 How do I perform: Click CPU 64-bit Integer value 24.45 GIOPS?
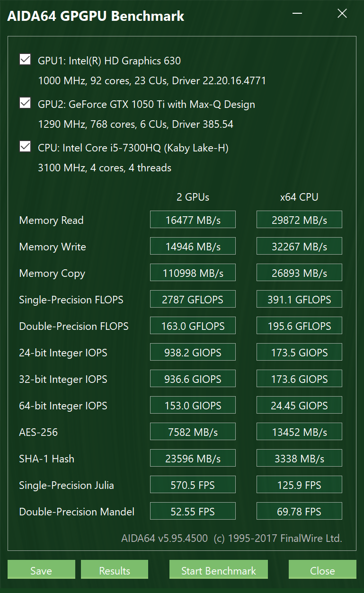(x=299, y=406)
